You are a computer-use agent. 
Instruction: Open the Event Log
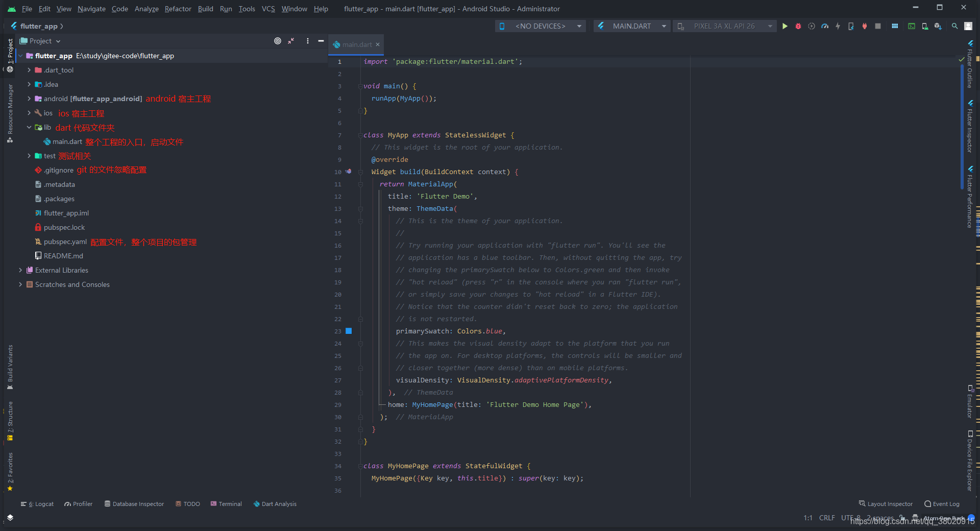[942, 504]
